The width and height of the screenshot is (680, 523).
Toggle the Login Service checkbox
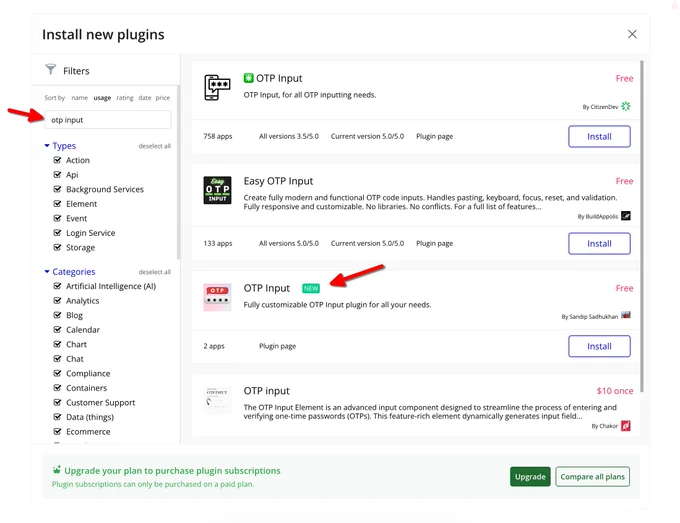(x=57, y=232)
